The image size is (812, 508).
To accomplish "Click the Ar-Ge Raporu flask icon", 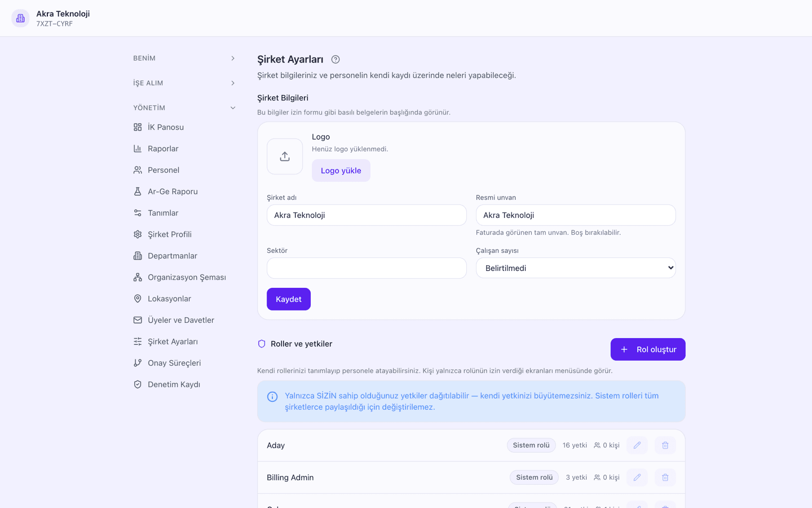I will click(138, 191).
